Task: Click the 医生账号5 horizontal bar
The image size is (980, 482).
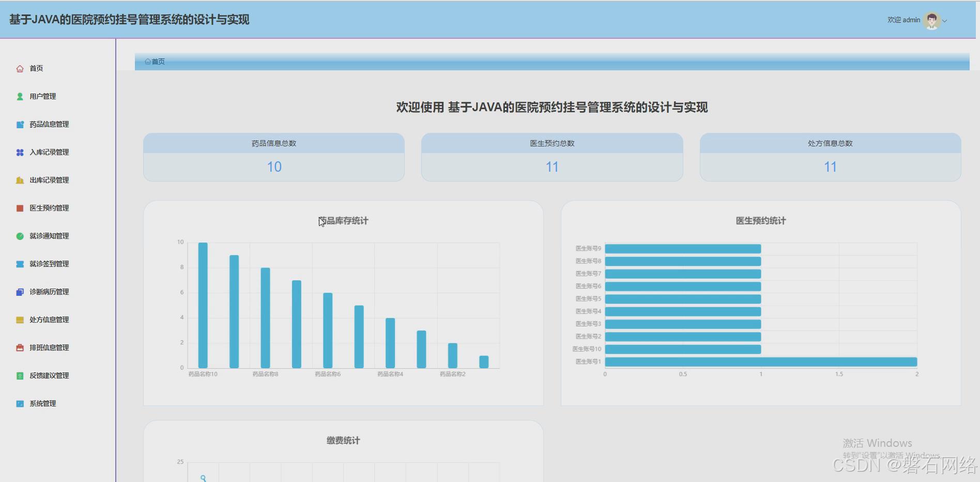Action: click(x=683, y=299)
